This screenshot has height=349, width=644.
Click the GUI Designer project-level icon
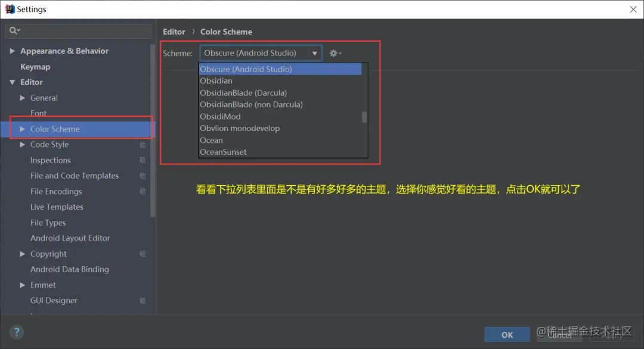[143, 301]
